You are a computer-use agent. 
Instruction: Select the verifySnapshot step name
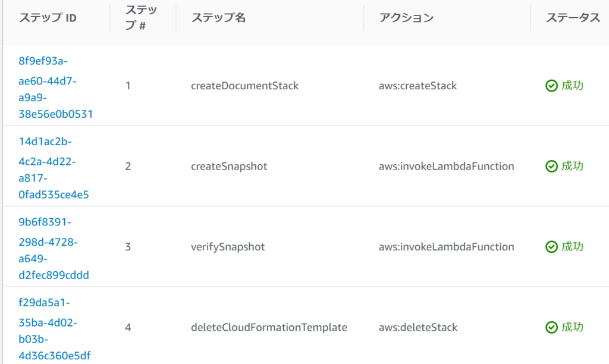[x=228, y=247]
